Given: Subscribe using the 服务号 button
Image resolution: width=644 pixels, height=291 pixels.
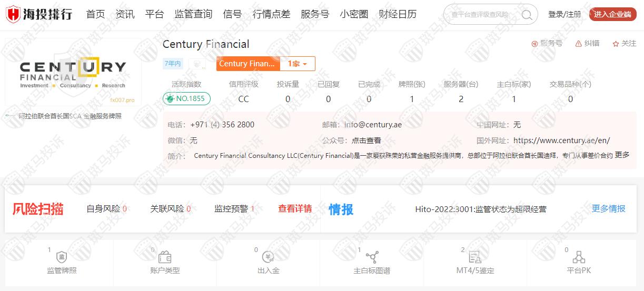Looking at the screenshot, I should 547,44.
